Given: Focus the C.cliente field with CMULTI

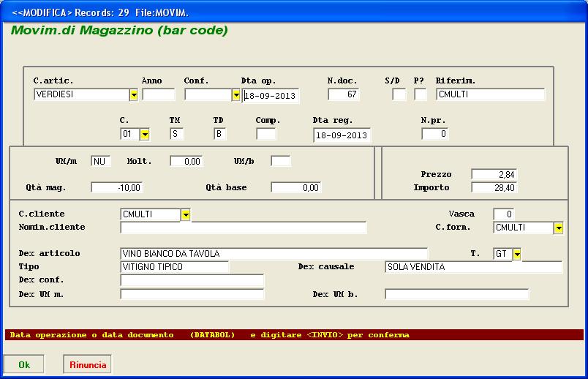Looking at the screenshot, I should coord(151,214).
